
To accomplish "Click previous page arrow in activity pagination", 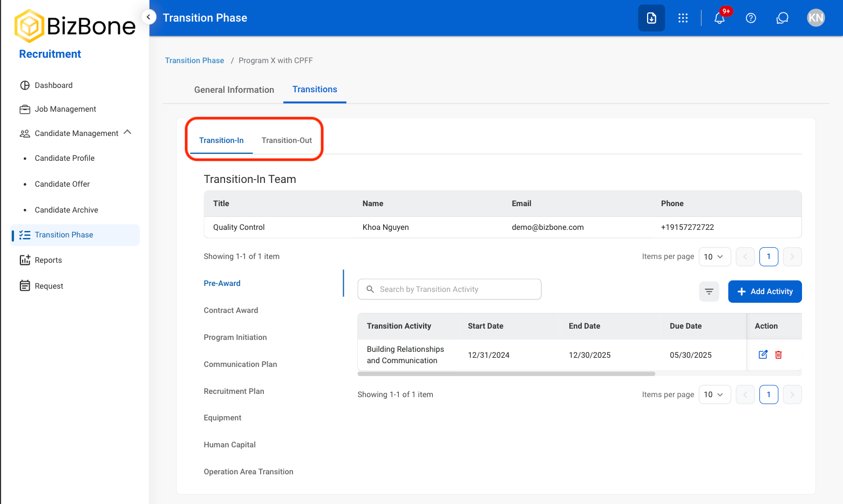I will 745,394.
